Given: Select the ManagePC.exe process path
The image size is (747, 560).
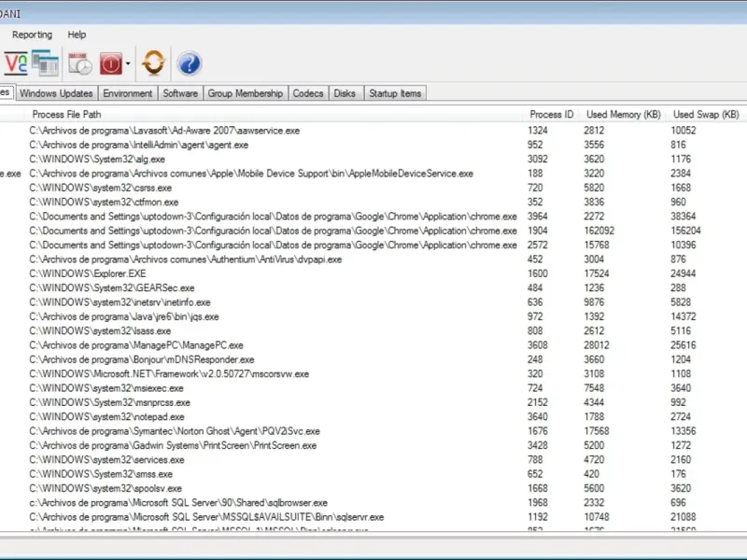Looking at the screenshot, I should pyautogui.click(x=136, y=345).
